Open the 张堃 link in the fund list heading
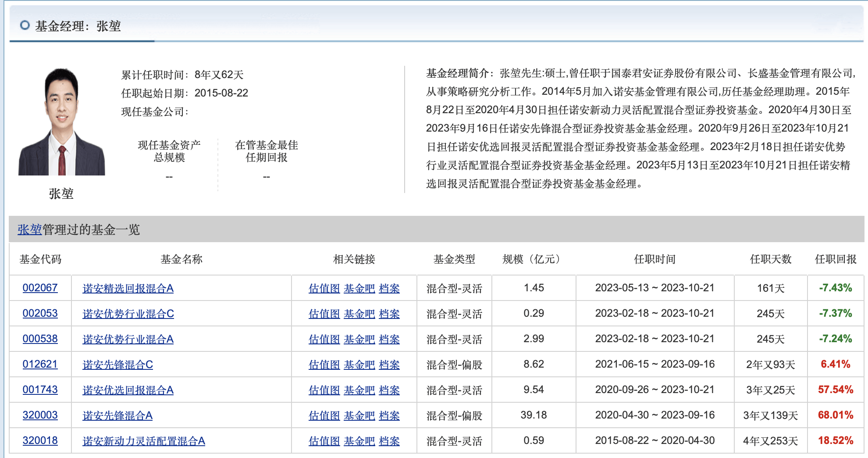 [30, 229]
